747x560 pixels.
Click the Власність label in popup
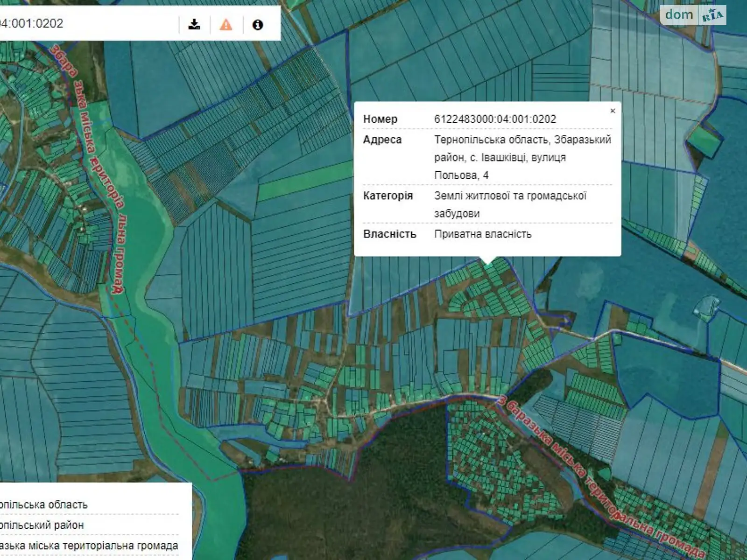point(389,234)
